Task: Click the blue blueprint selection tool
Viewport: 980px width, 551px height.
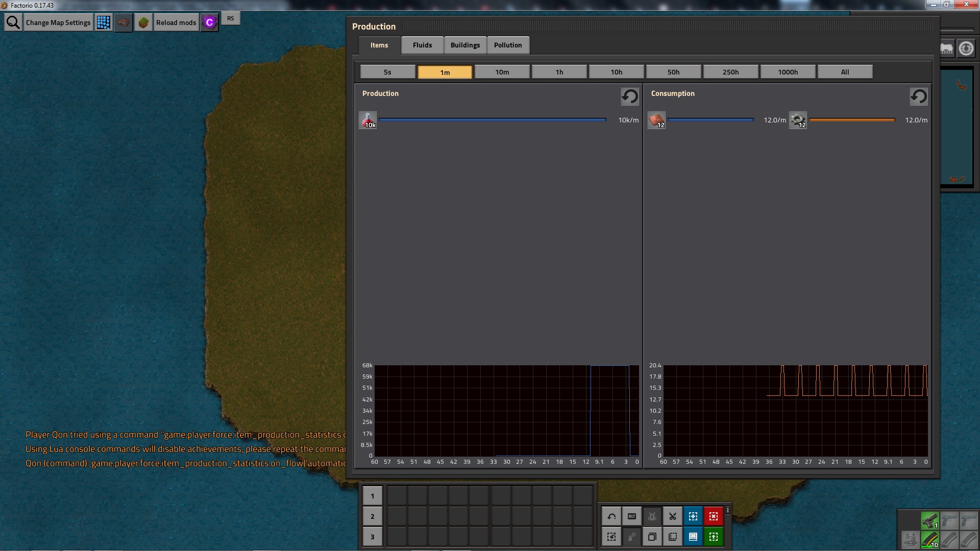Action: [693, 516]
